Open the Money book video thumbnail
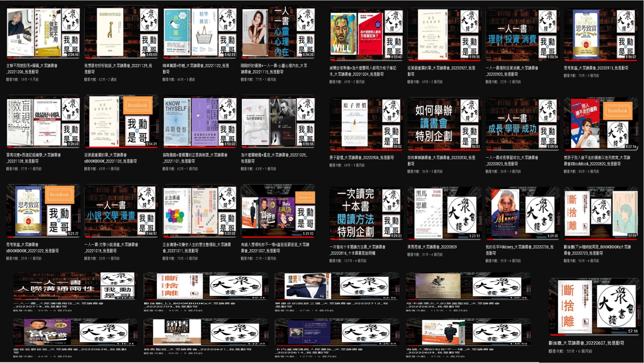Image resolution: width=644 pixels, height=363 pixels. (x=522, y=213)
